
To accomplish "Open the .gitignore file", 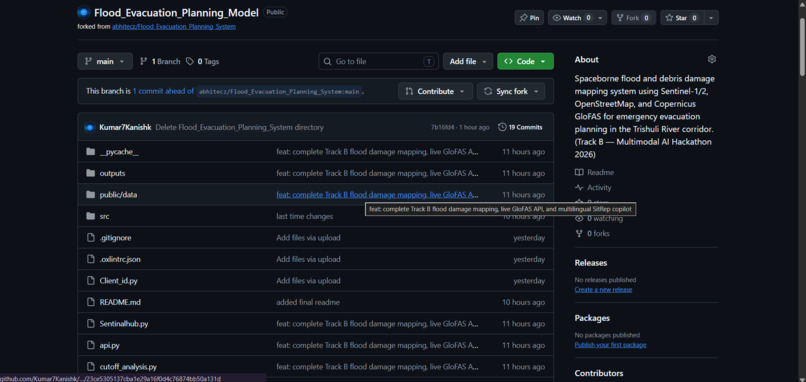I will 116,238.
